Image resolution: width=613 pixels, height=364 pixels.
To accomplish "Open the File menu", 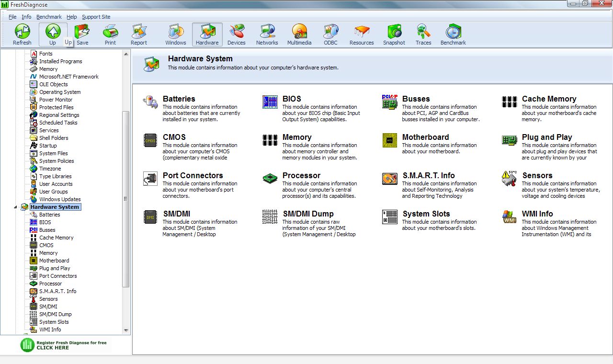I will pos(12,17).
